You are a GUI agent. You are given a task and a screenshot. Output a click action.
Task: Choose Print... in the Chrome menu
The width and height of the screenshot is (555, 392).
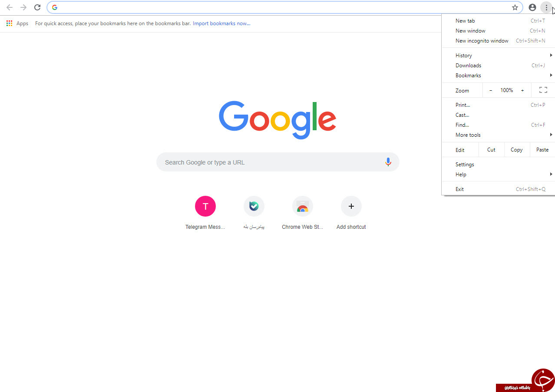tap(498, 105)
